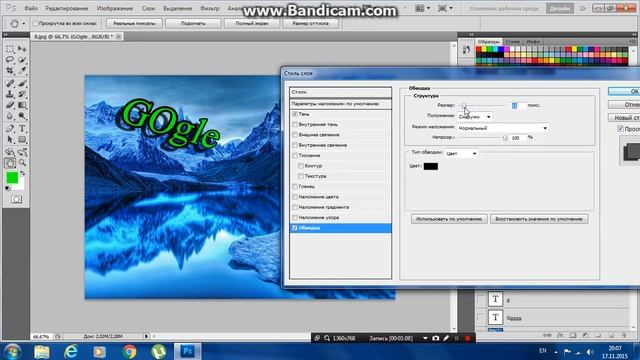
Task: Enable Глянец effect checkbox
Action: pyautogui.click(x=295, y=187)
